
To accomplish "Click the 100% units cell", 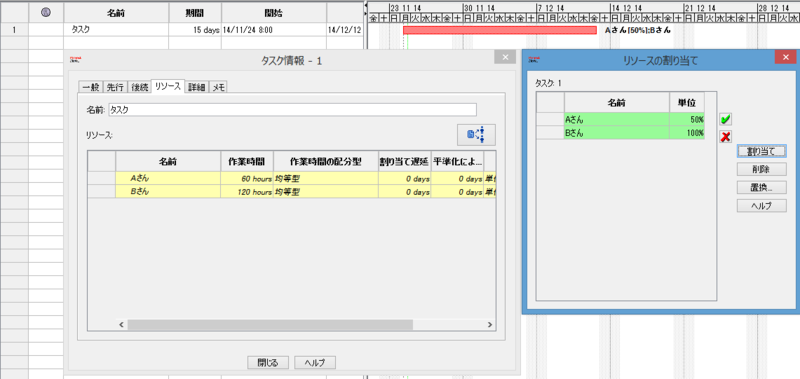I will [x=687, y=133].
